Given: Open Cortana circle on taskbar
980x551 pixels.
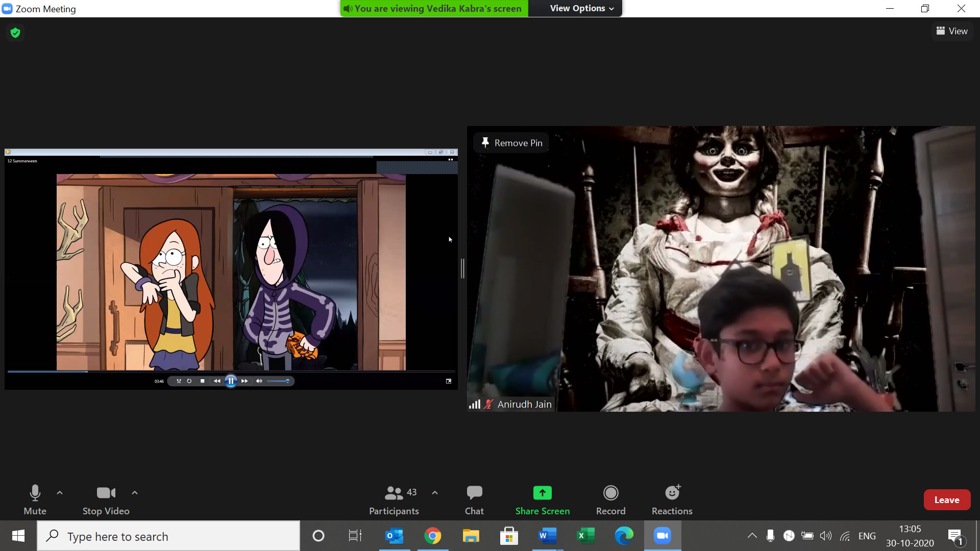Looking at the screenshot, I should 318,536.
